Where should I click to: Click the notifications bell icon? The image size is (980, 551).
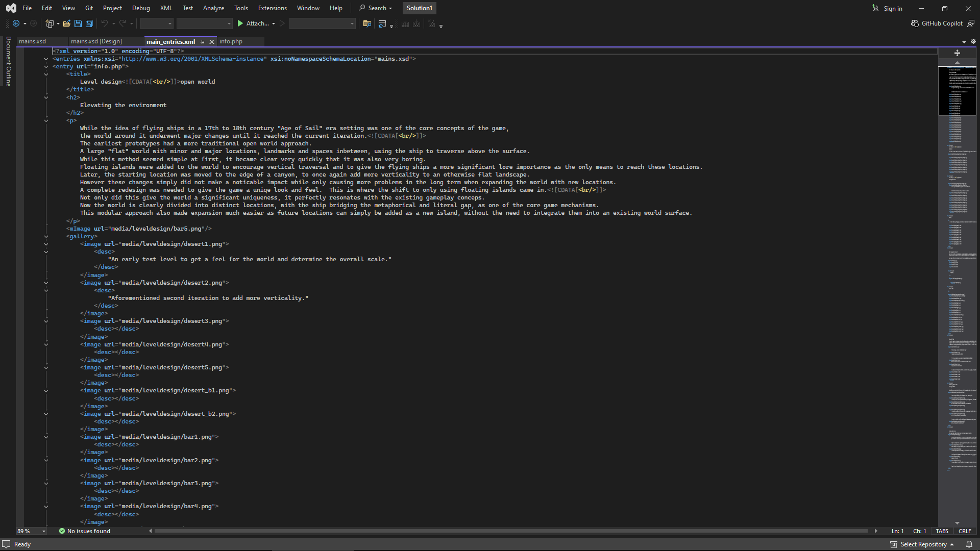click(969, 544)
